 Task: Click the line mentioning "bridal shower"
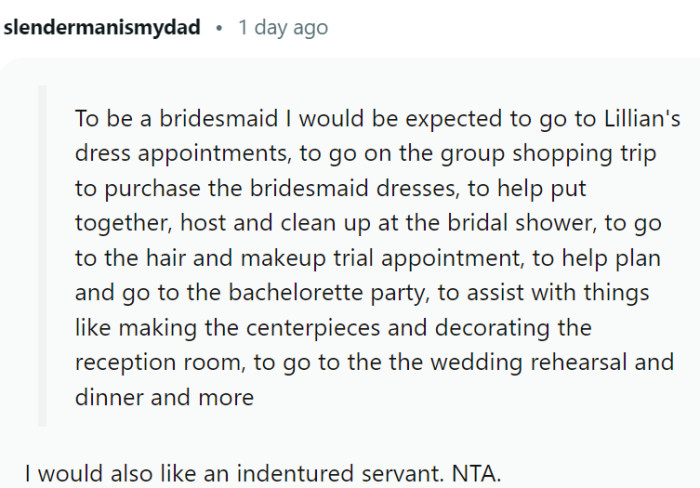coord(367,224)
